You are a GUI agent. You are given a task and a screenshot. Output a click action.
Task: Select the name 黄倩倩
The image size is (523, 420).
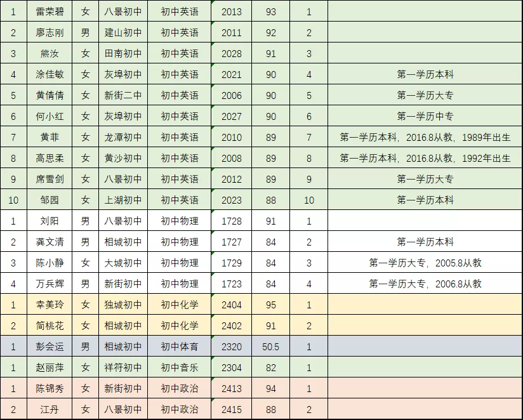click(50, 95)
